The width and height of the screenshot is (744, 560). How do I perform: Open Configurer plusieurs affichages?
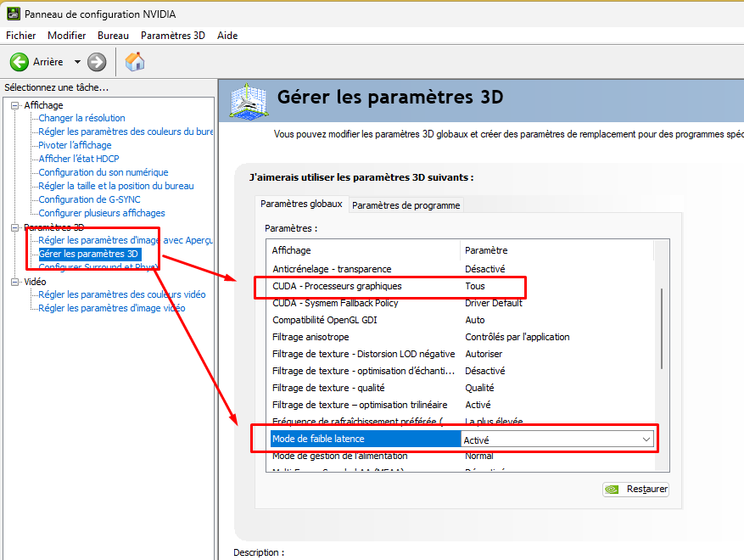[x=102, y=213]
